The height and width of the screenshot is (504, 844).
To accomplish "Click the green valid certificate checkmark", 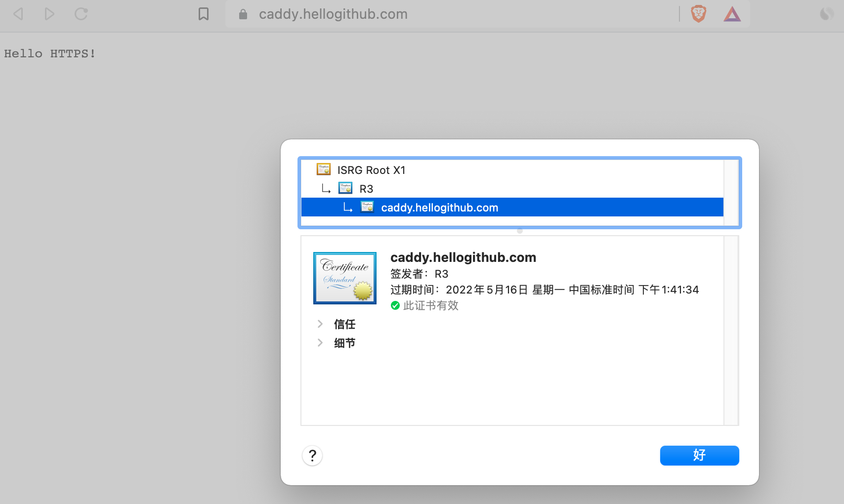I will pos(395,306).
